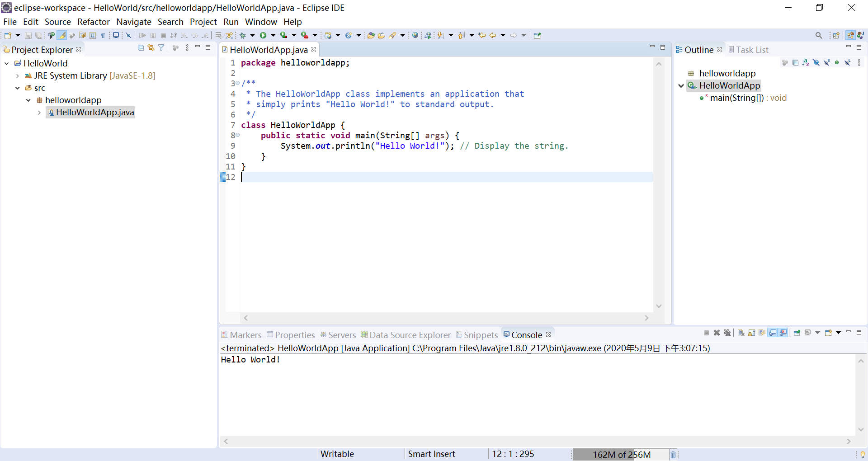The height and width of the screenshot is (461, 868).
Task: Sort Outline members alphabetically
Action: [x=806, y=63]
